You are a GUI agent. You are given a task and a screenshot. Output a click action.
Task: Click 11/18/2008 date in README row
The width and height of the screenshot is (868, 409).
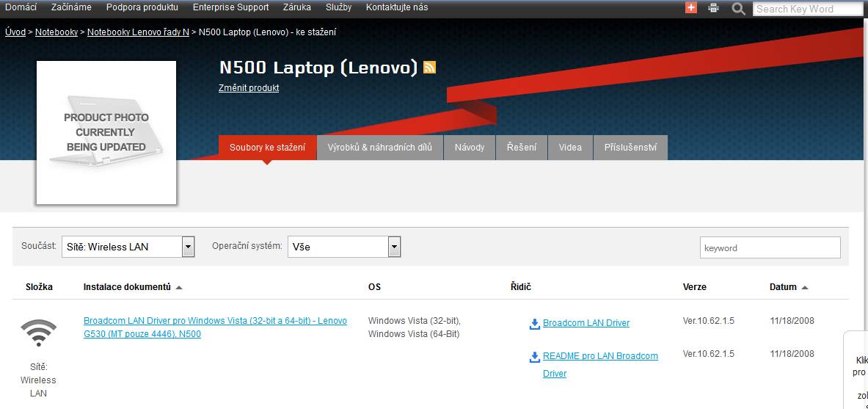point(792,354)
